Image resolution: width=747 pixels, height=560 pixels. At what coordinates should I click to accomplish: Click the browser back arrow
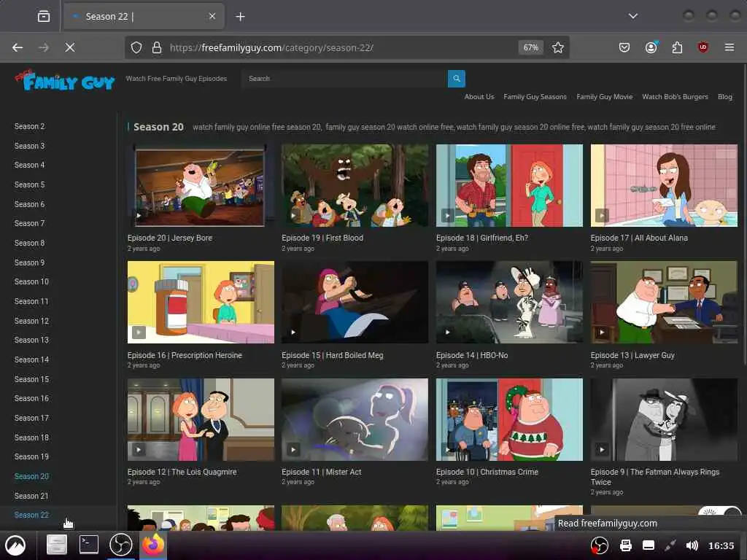pyautogui.click(x=18, y=47)
